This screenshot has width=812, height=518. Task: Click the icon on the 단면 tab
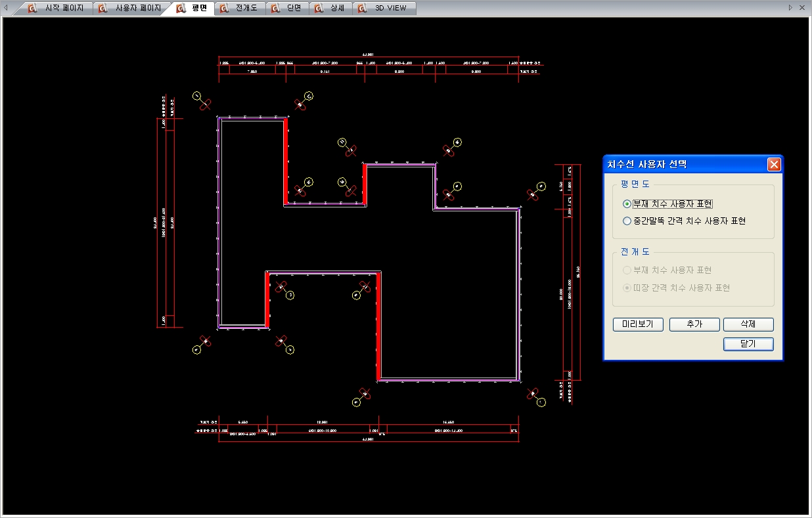[275, 9]
